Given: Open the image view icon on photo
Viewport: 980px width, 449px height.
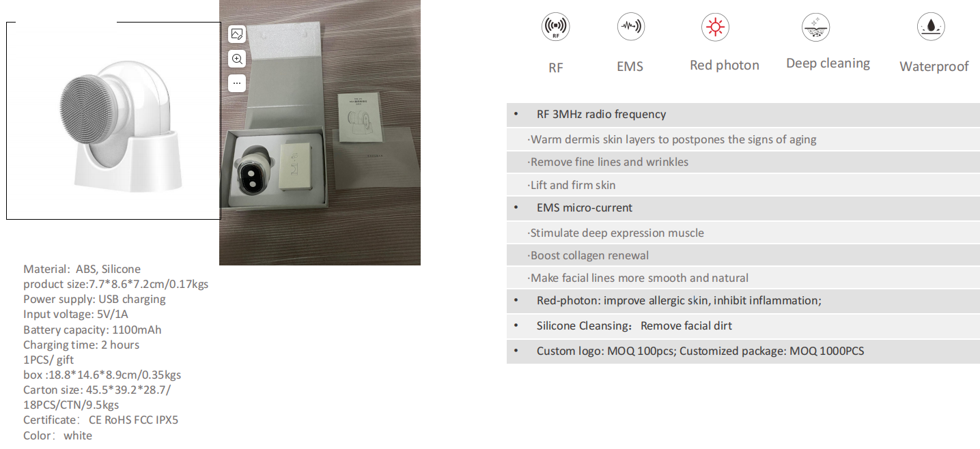Looking at the screenshot, I should pyautogui.click(x=237, y=33).
